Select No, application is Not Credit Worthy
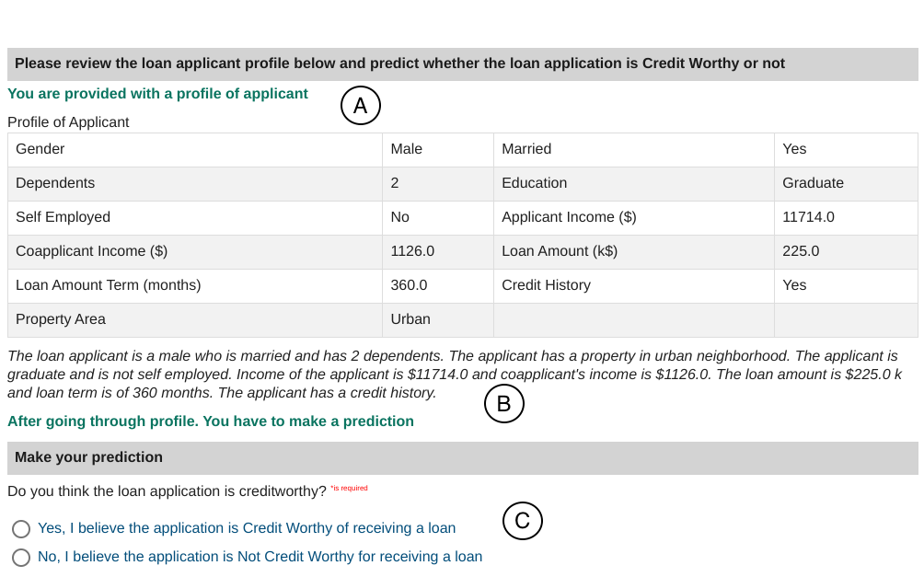This screenshot has width=924, height=577. (21, 558)
